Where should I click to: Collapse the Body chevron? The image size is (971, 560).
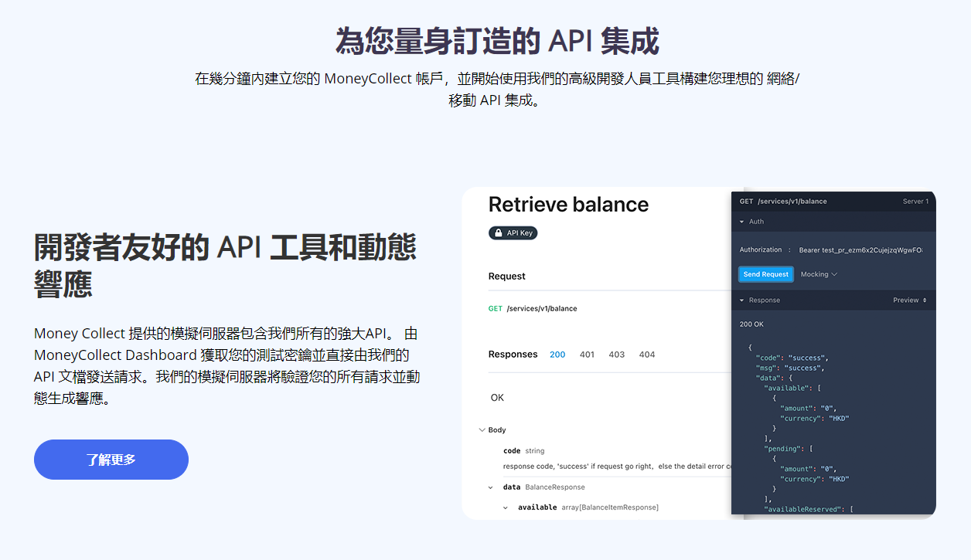[482, 430]
